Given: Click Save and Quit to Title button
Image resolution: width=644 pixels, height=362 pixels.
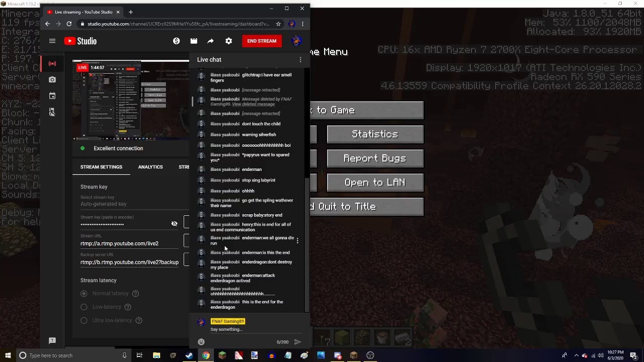Looking at the screenshot, I should click(x=367, y=207).
